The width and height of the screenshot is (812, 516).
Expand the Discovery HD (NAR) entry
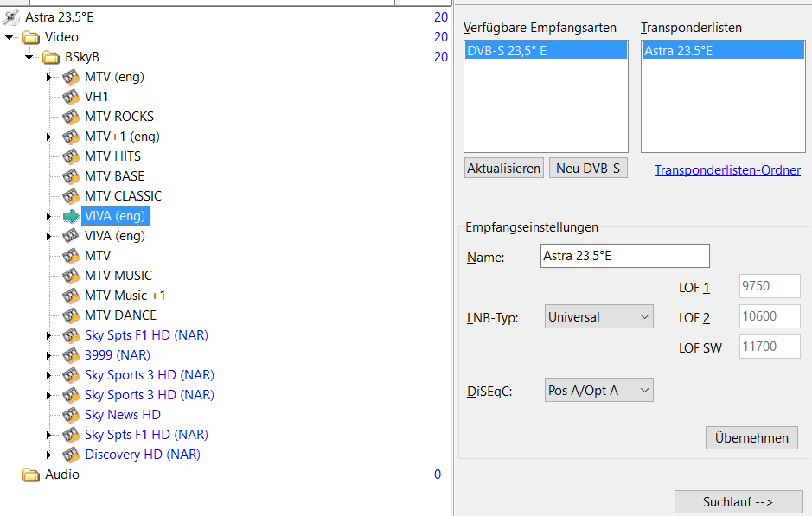(x=49, y=455)
